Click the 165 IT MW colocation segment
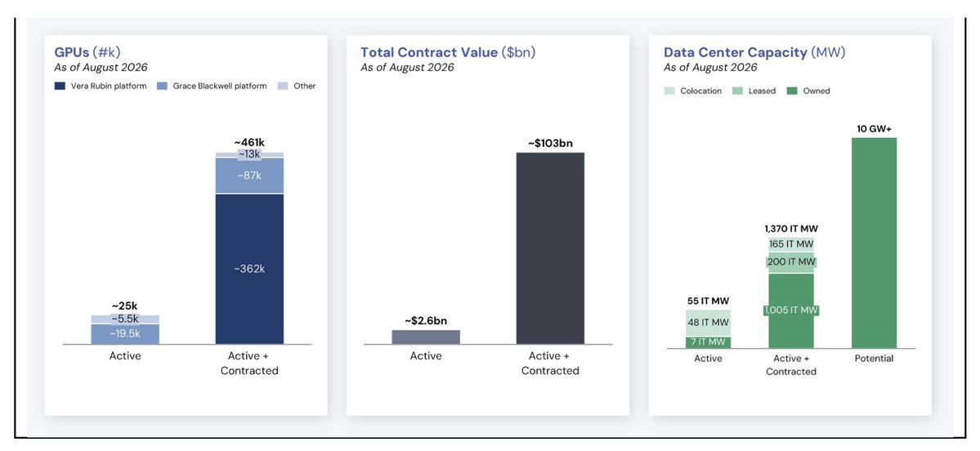This screenshot has height=451, width=980. point(791,245)
